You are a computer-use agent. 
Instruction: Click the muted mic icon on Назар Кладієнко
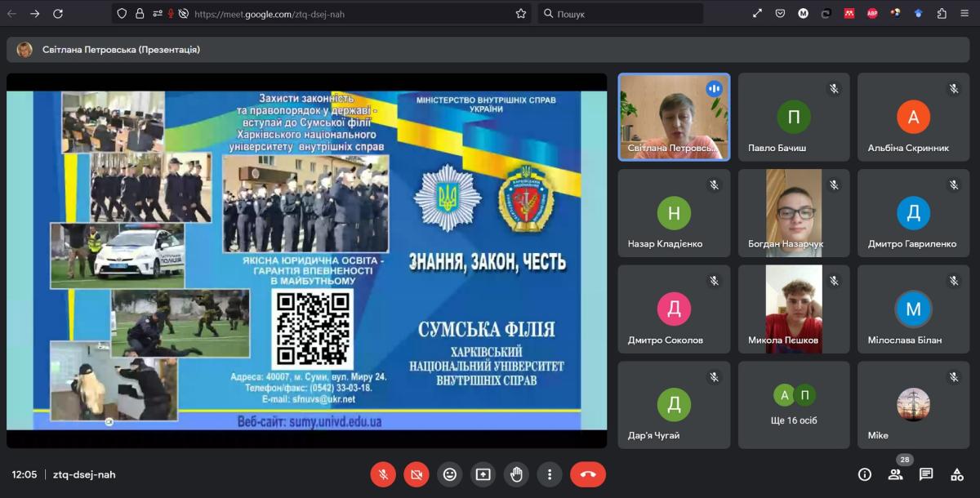(714, 185)
